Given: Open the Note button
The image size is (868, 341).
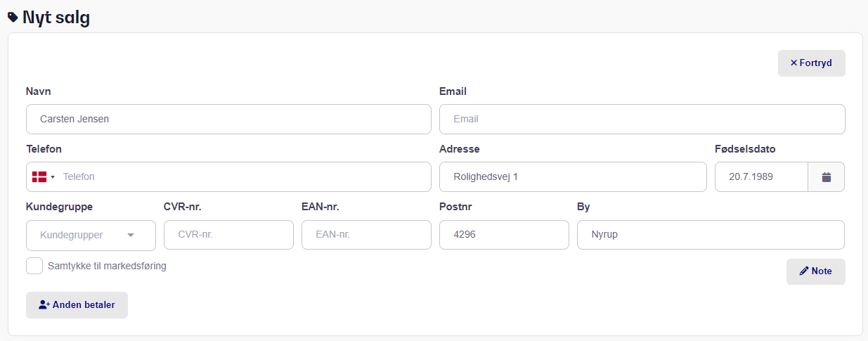Looking at the screenshot, I should [x=815, y=271].
